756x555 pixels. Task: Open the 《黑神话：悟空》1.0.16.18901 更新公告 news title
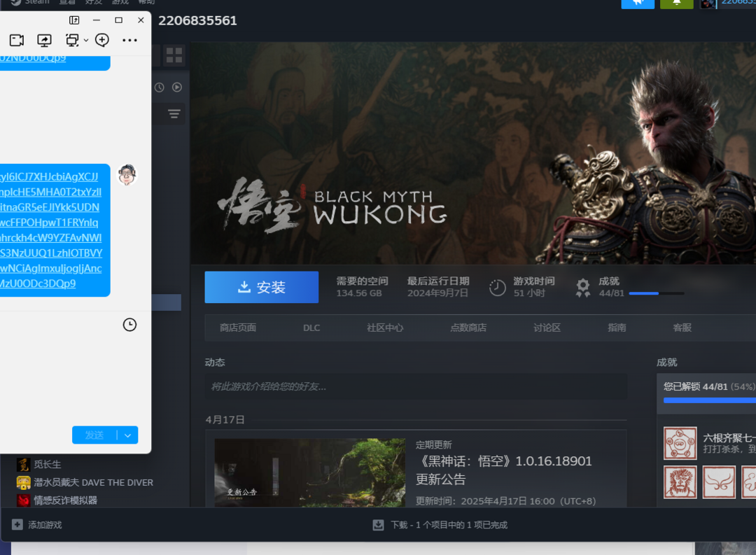(x=504, y=470)
